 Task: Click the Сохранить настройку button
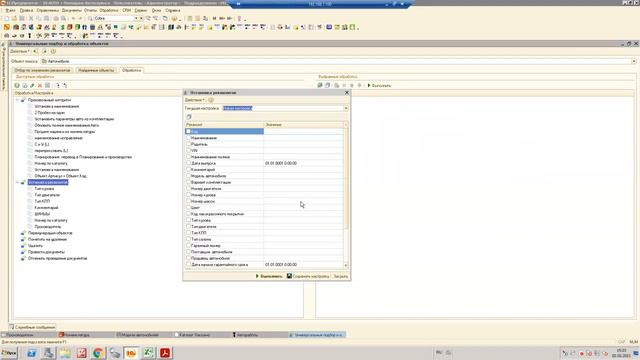pyautogui.click(x=308, y=276)
